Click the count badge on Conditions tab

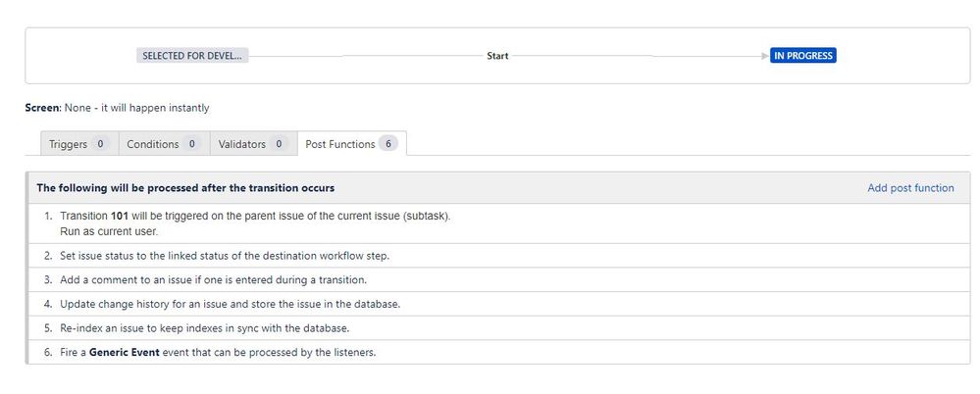[x=192, y=144]
